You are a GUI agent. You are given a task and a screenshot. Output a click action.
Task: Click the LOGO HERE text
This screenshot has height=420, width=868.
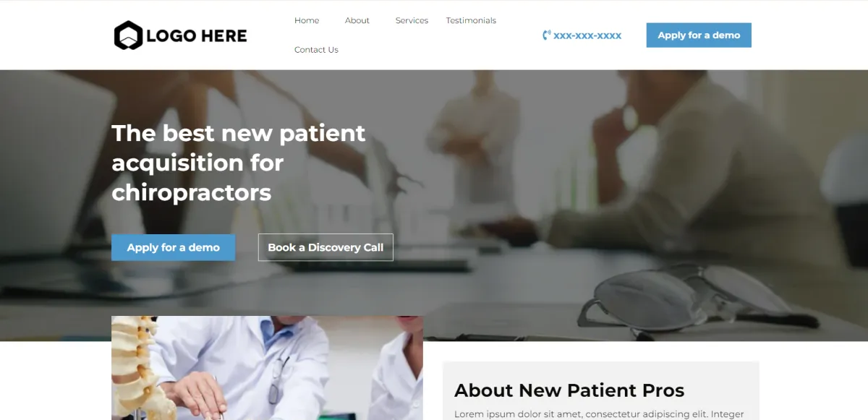click(197, 35)
